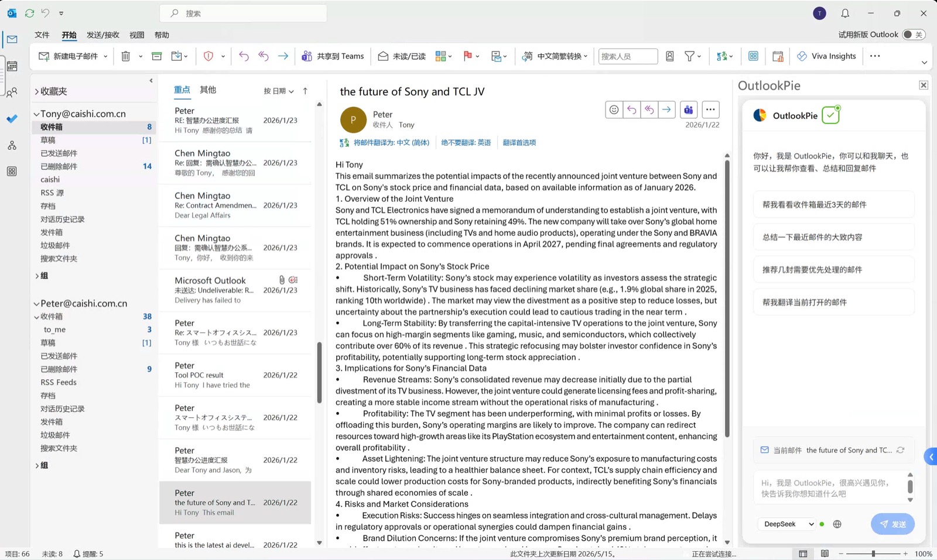
Task: Collapse the Peter@caishi.com.cn account
Action: [x=36, y=304]
